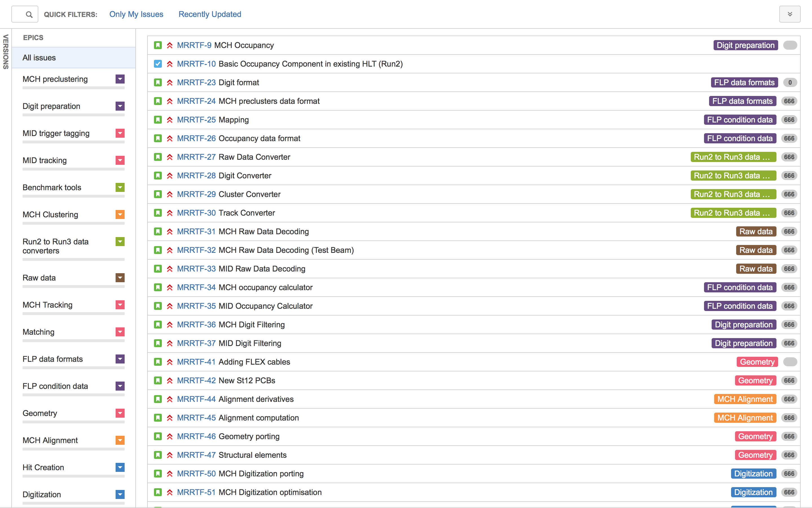Click the priority icon on MRRTF-44
812x508 pixels.
[x=170, y=399]
